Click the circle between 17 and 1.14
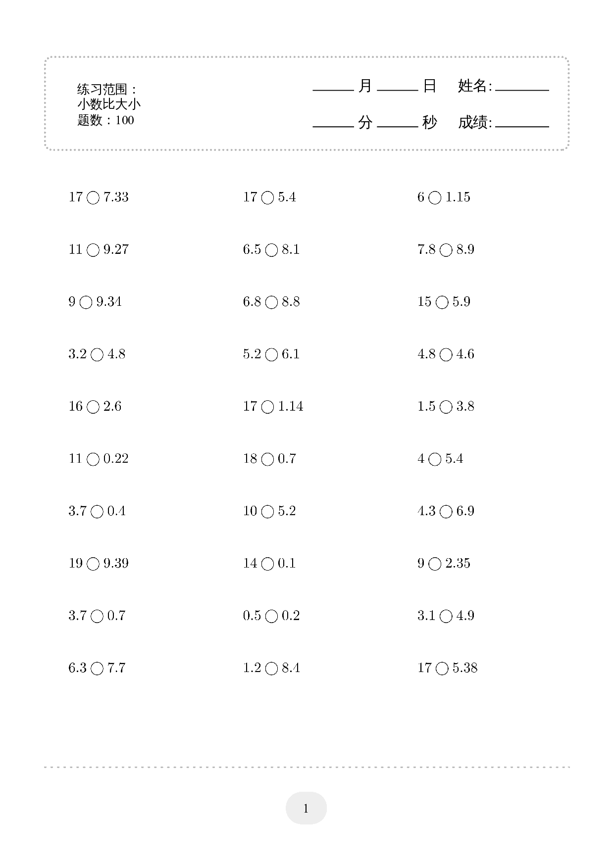Screen dimensions: 614x868 pyautogui.click(x=267, y=407)
